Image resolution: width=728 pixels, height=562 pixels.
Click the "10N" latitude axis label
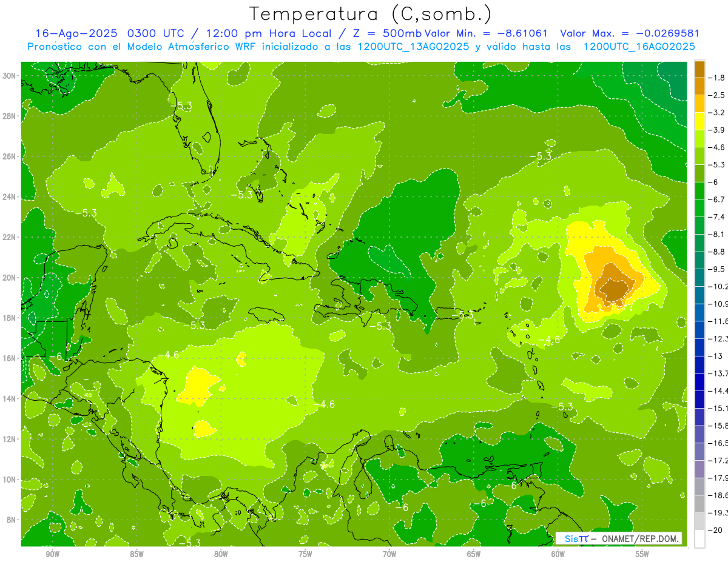pos(10,479)
